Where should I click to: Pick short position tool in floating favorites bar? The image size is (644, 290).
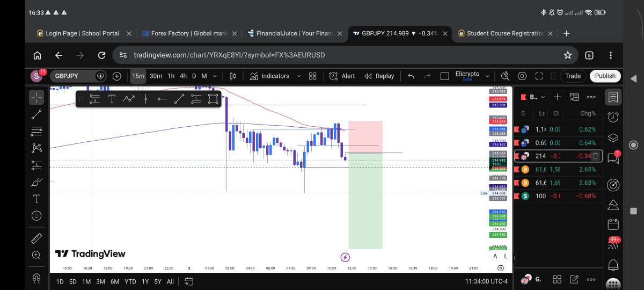click(x=95, y=99)
